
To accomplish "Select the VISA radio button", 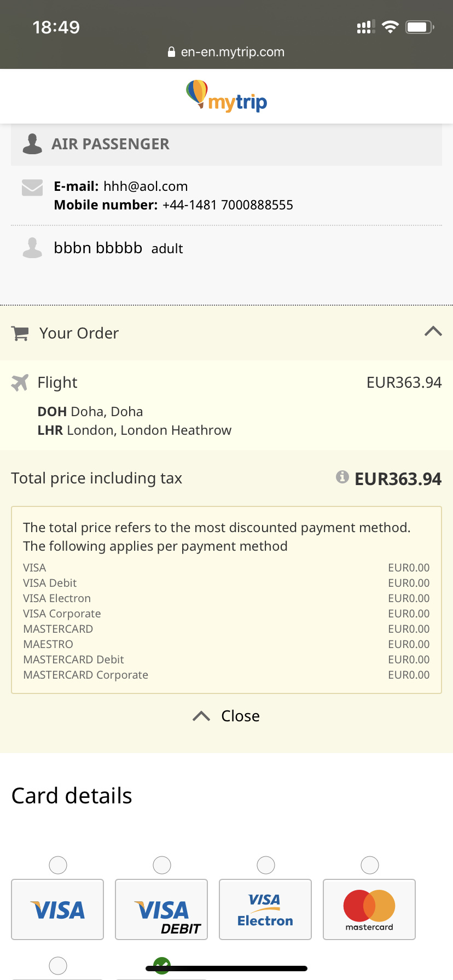I will 58,865.
